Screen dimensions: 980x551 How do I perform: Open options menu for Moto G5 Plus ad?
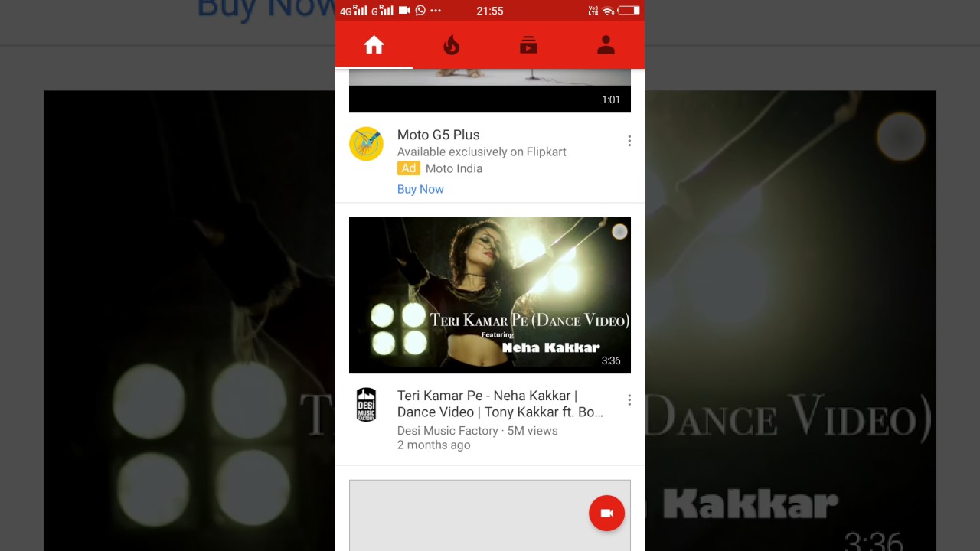(x=629, y=141)
